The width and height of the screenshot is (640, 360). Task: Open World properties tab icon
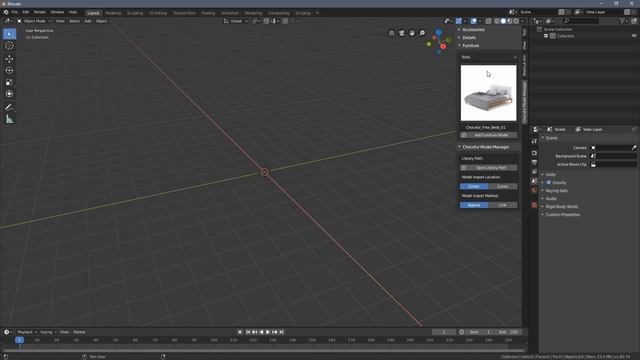click(534, 190)
